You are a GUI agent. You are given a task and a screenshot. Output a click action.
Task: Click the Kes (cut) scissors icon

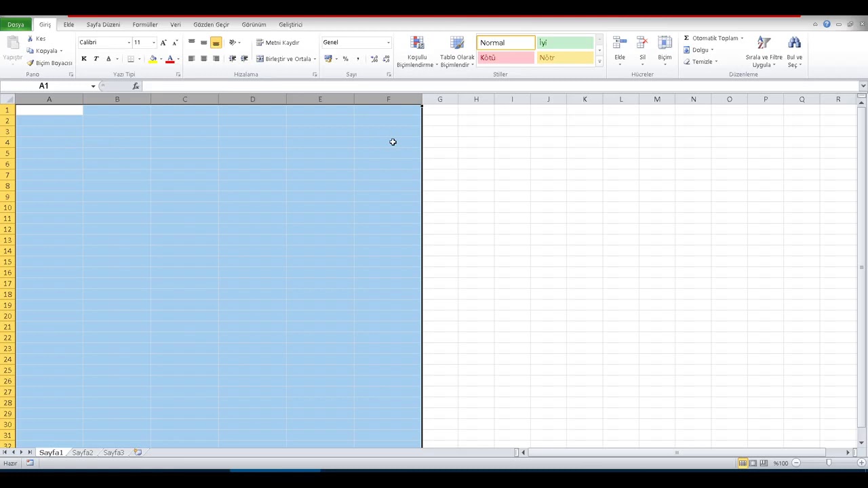[30, 39]
